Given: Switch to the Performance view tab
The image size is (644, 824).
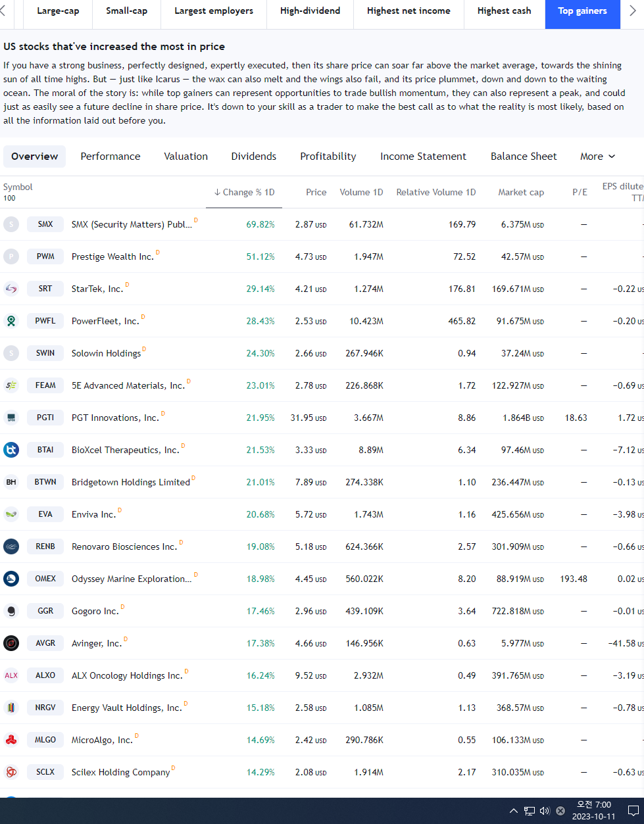Looking at the screenshot, I should point(111,157).
